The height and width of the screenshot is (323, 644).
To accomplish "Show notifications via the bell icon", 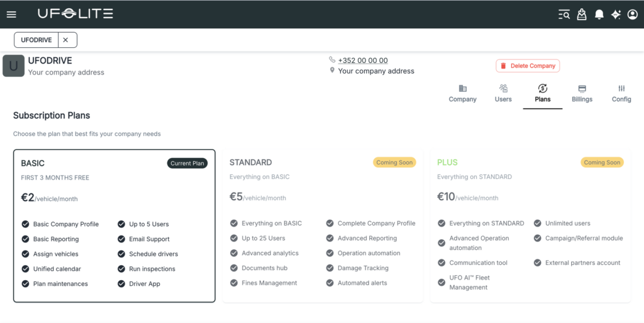I will click(x=599, y=14).
